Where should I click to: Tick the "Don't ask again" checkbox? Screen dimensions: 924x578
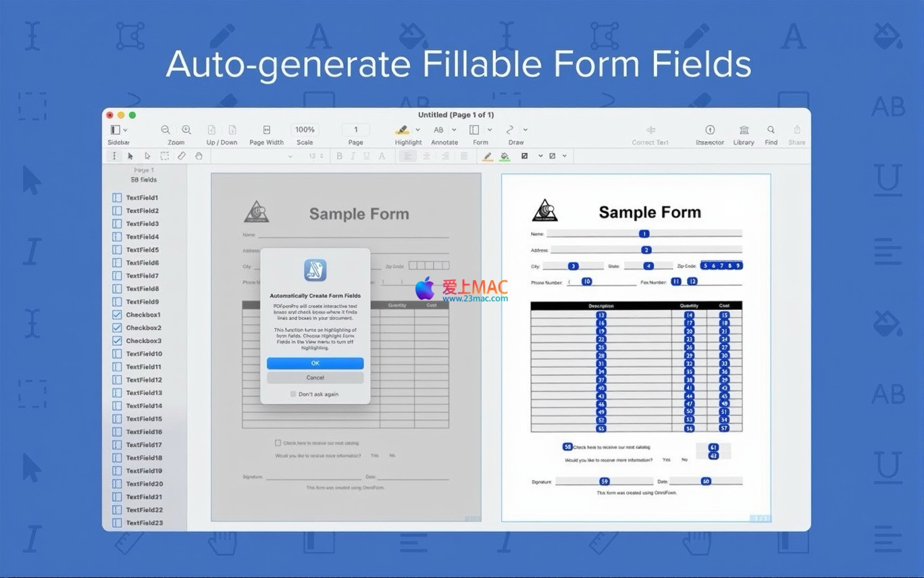[293, 394]
